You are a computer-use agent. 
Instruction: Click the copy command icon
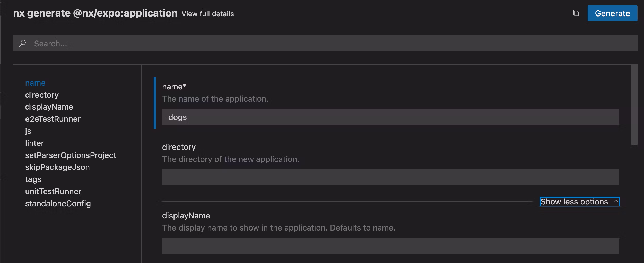click(x=576, y=13)
